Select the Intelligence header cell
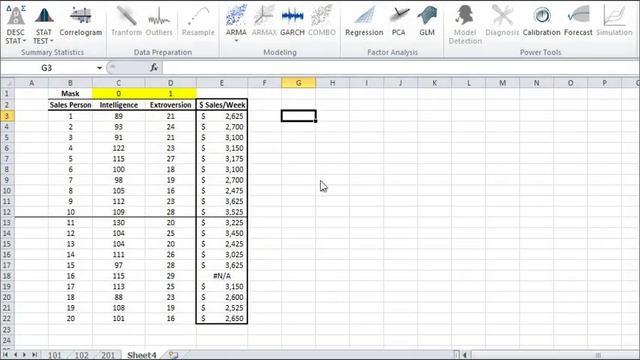The height and width of the screenshot is (360, 640). coord(118,105)
